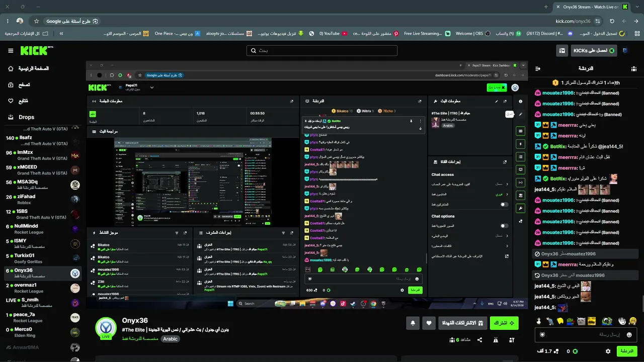Reload the page with the browser refresh icon
This screenshot has width=644, height=362.
click(x=612, y=21)
